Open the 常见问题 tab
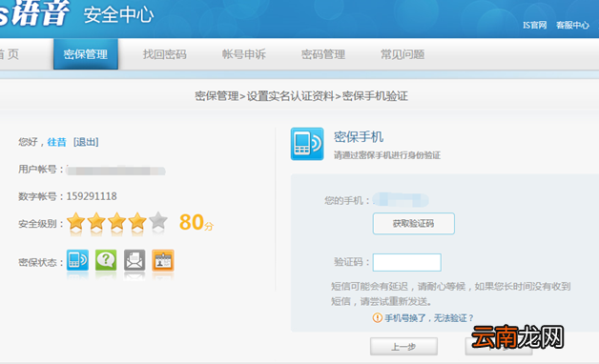The image size is (599, 364). click(403, 54)
